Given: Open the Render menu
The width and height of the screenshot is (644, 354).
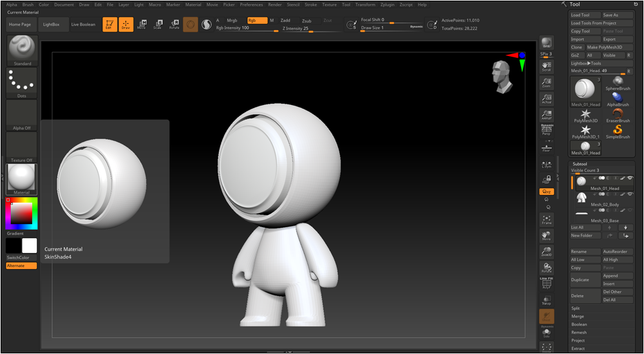Looking at the screenshot, I should coord(275,5).
